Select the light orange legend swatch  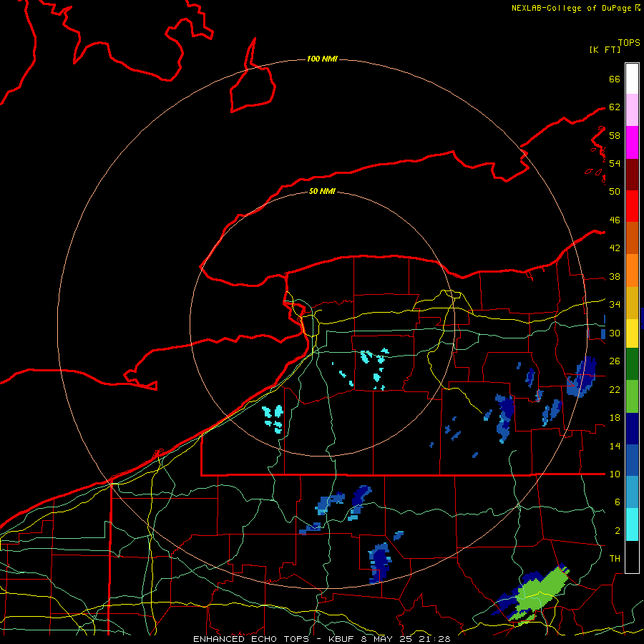click(632, 270)
